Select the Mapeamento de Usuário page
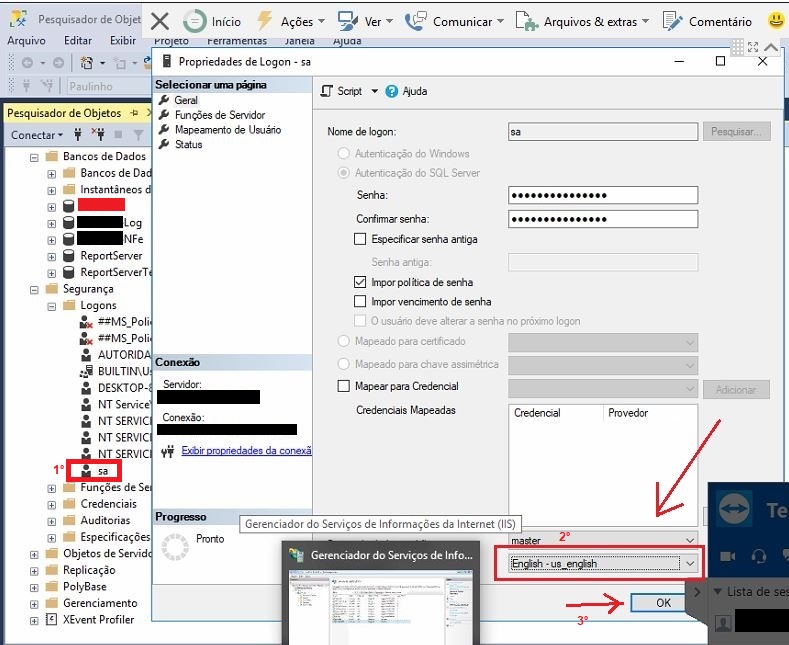 coord(227,129)
